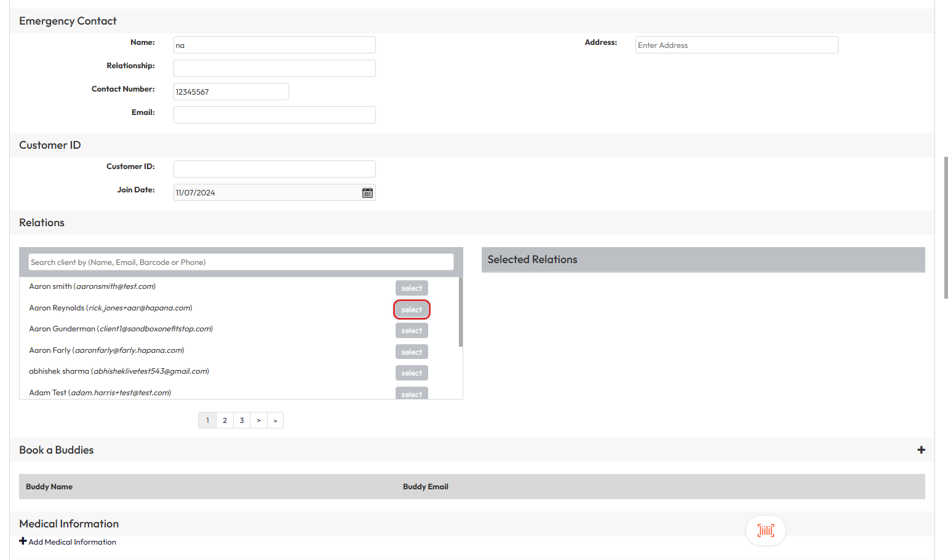
Task: Open the Join Date calendar picker
Action: 367,193
